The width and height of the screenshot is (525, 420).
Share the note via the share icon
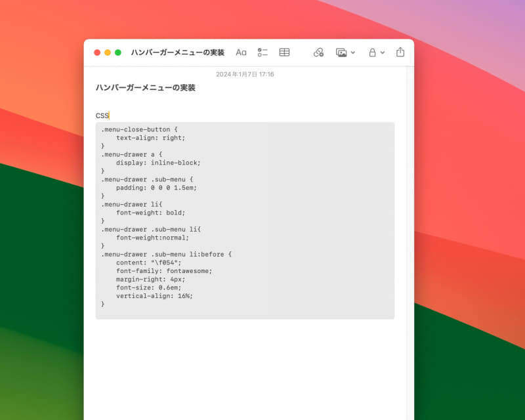tap(400, 52)
